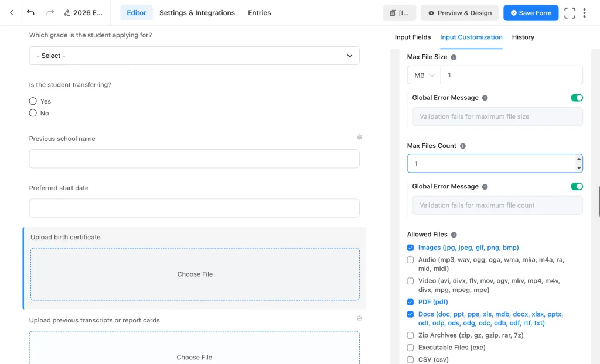Click Choose File for transcripts upload
Image resolution: width=600 pixels, height=364 pixels.
(x=195, y=348)
